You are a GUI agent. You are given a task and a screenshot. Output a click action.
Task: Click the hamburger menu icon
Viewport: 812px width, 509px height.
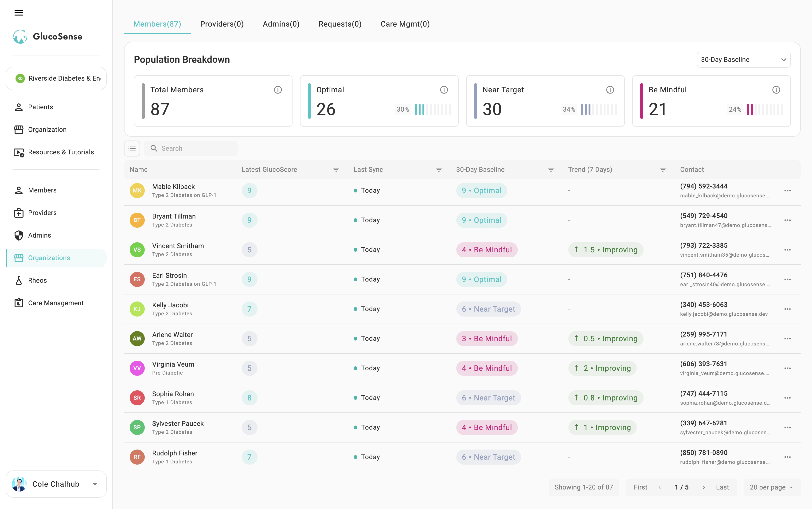19,13
